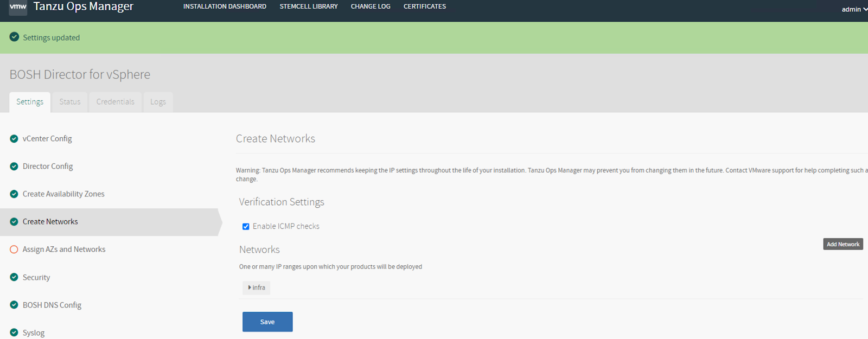Image resolution: width=868 pixels, height=339 pixels.
Task: Click the Settings updated success check icon
Action: [15, 37]
